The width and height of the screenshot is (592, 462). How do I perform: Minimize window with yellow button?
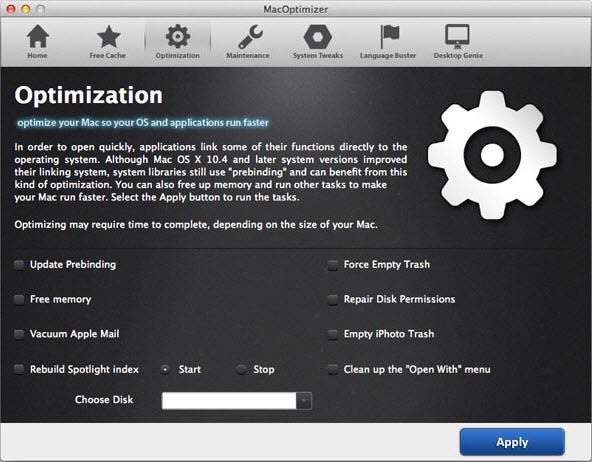(x=26, y=9)
